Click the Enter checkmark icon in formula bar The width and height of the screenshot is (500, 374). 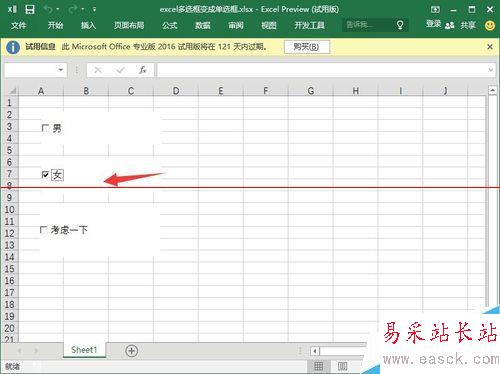[x=120, y=70]
